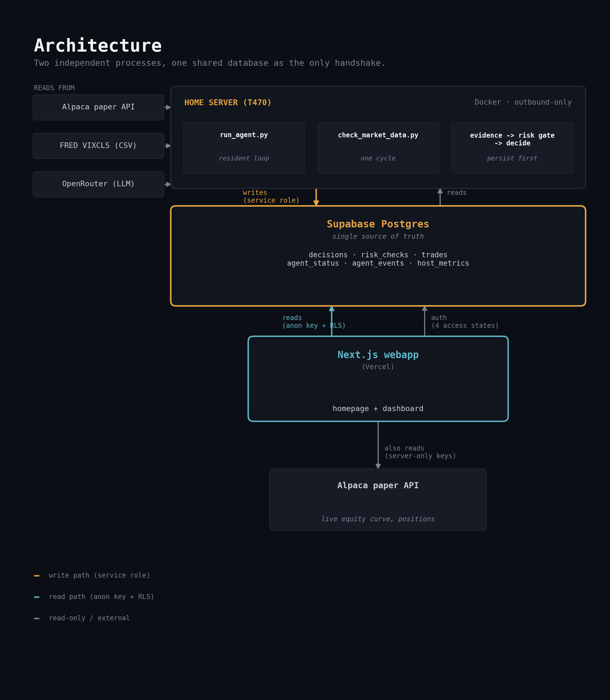Image resolution: width=610 pixels, height=700 pixels.
Task: Click the "homepage + dashboard" text
Action: pos(378,409)
